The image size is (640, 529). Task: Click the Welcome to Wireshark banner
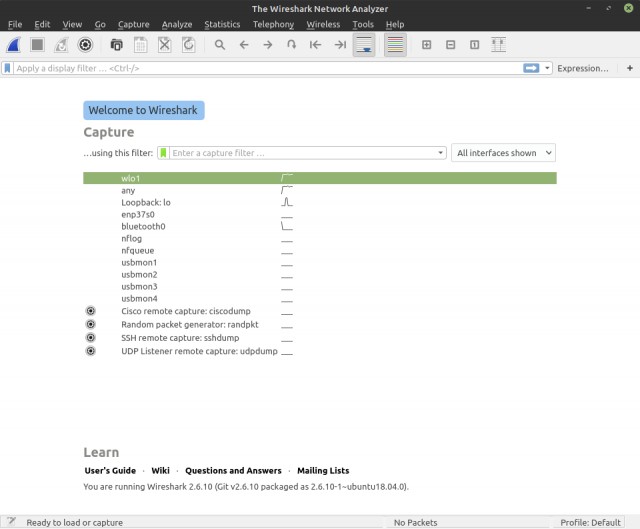[144, 110]
